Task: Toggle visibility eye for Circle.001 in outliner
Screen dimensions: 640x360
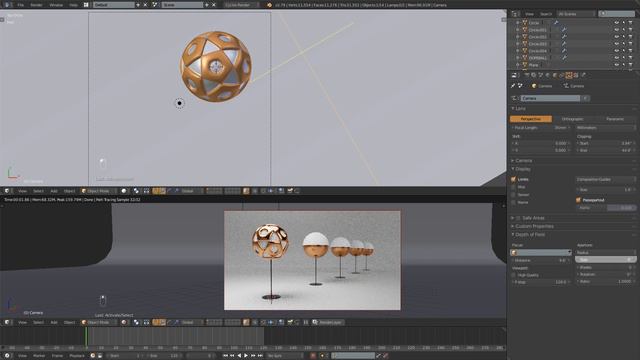Action: 616,30
